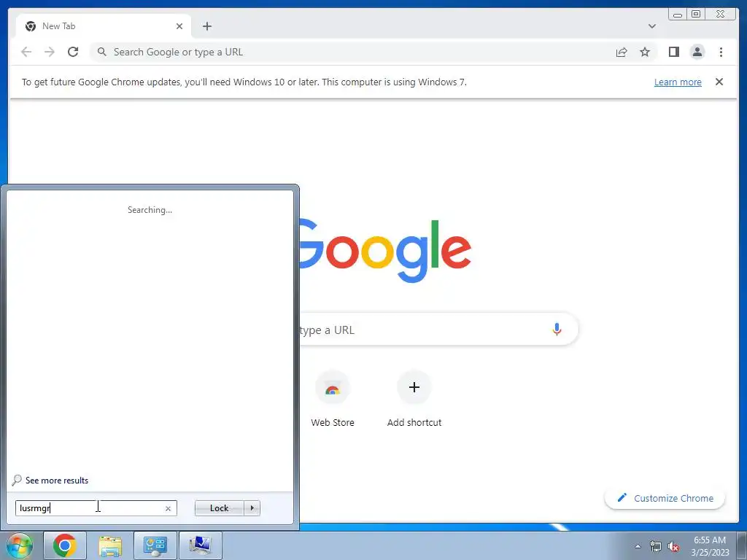The image size is (747, 560).
Task: Click the muted volume tray icon
Action: coord(673,547)
